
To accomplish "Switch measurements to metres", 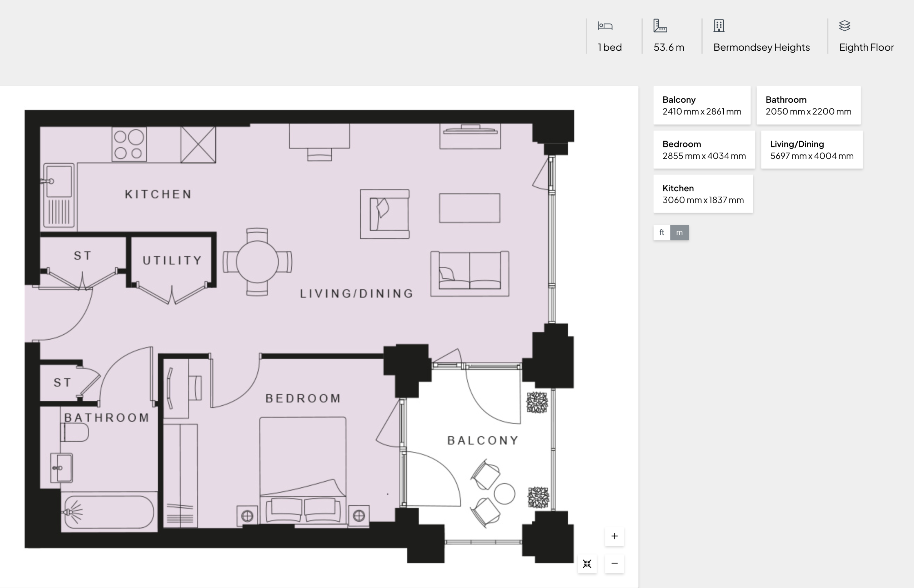I will (679, 233).
